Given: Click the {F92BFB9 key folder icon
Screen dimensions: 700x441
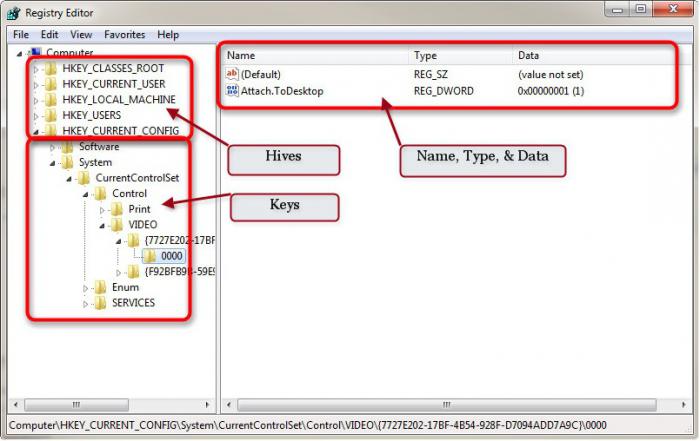Looking at the screenshot, I should pos(133,271).
